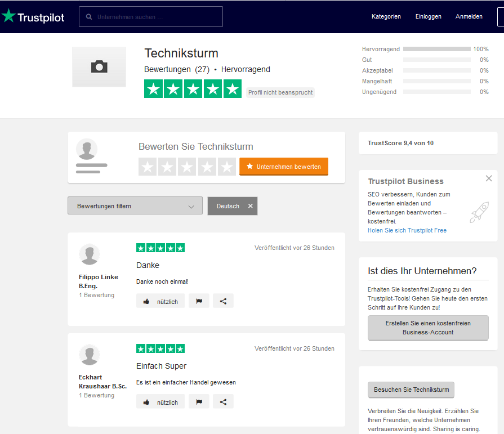Select the fifth rating star in review box
This screenshot has height=434, width=504.
pos(227,167)
